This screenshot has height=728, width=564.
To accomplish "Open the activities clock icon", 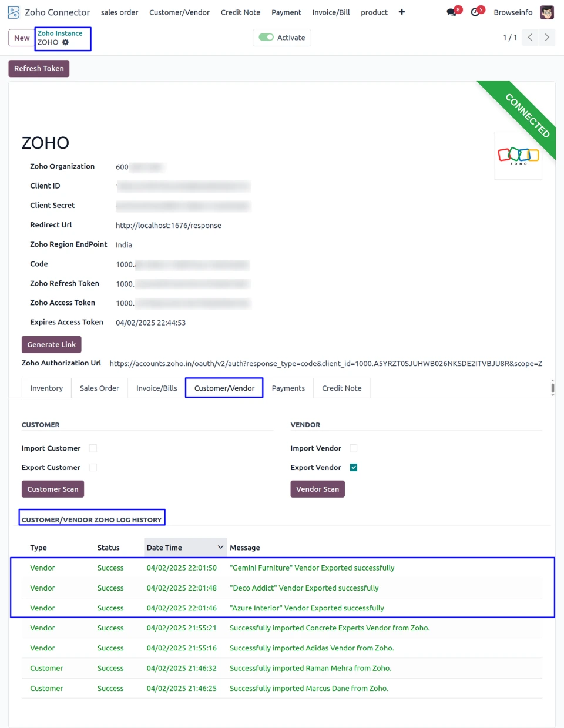I will click(475, 12).
